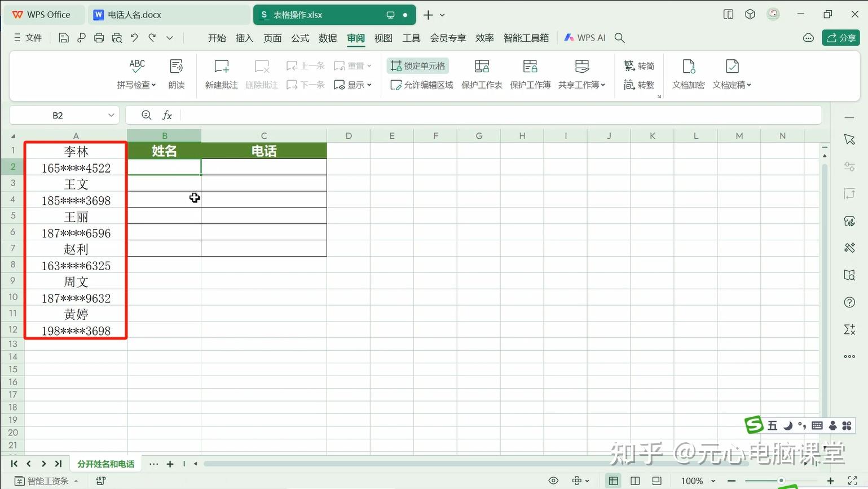This screenshot has height=489, width=868.
Task: Switch to page break preview in status bar
Action: point(656,481)
